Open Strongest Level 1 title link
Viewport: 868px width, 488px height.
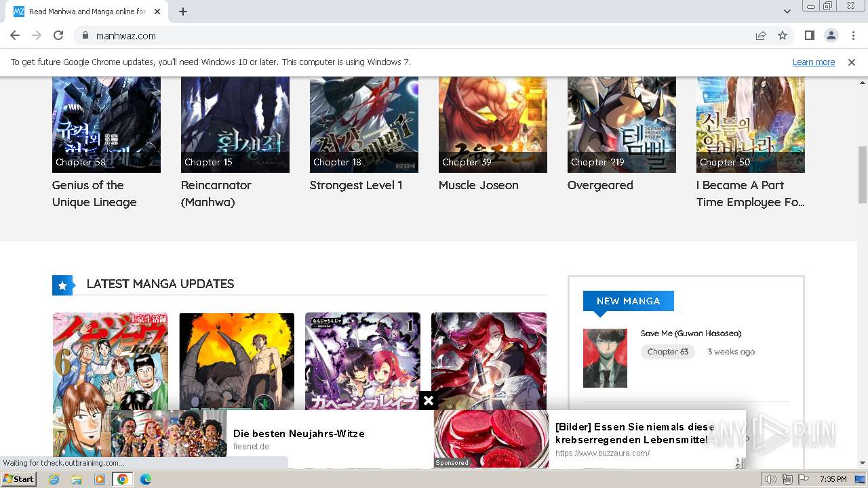click(356, 185)
